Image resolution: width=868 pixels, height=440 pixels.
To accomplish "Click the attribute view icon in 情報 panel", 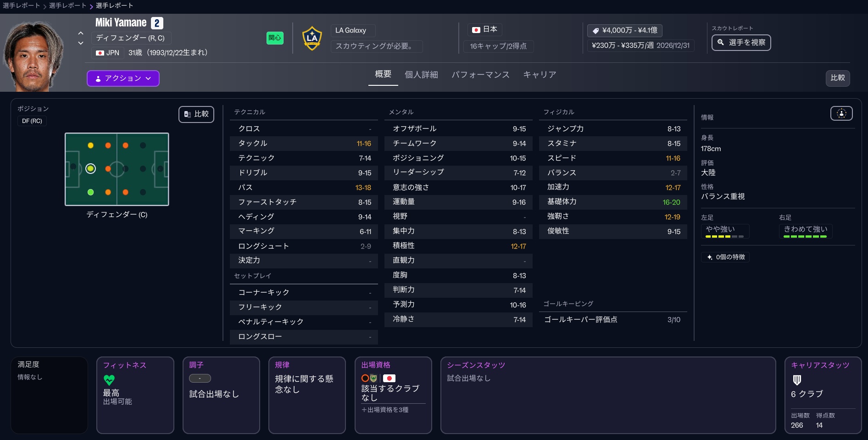I will click(x=841, y=113).
